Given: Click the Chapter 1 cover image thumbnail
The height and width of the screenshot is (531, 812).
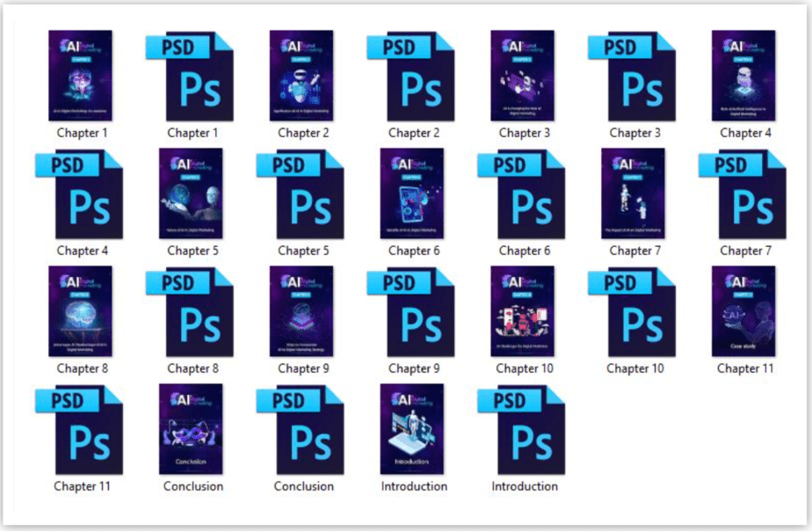Looking at the screenshot, I should tap(80, 76).
